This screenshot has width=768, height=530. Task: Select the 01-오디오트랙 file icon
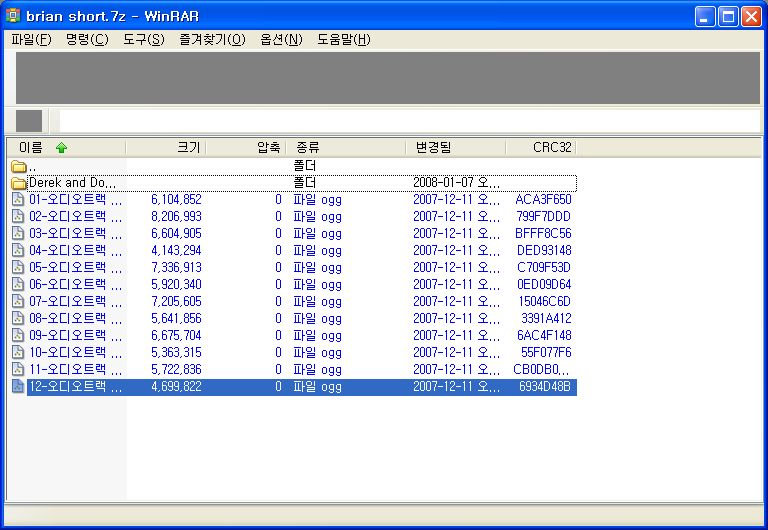(x=18, y=199)
